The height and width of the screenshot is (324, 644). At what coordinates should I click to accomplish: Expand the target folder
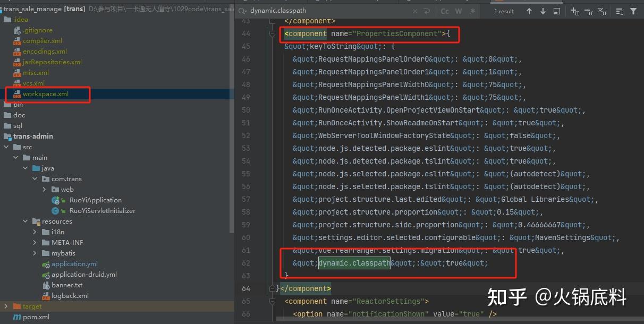5,306
